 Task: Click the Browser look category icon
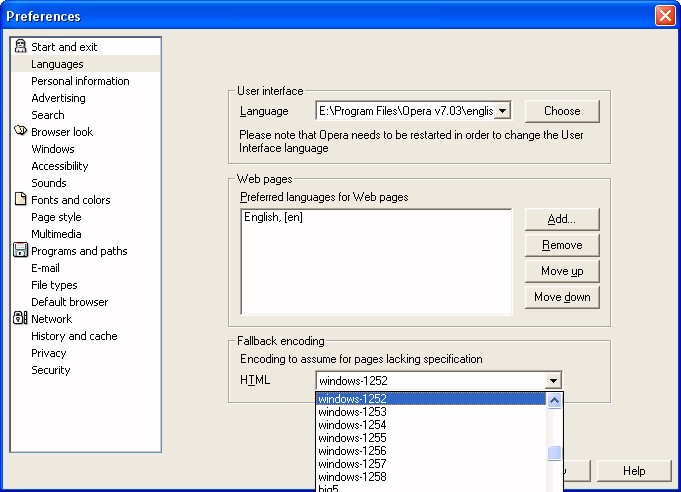(21, 132)
